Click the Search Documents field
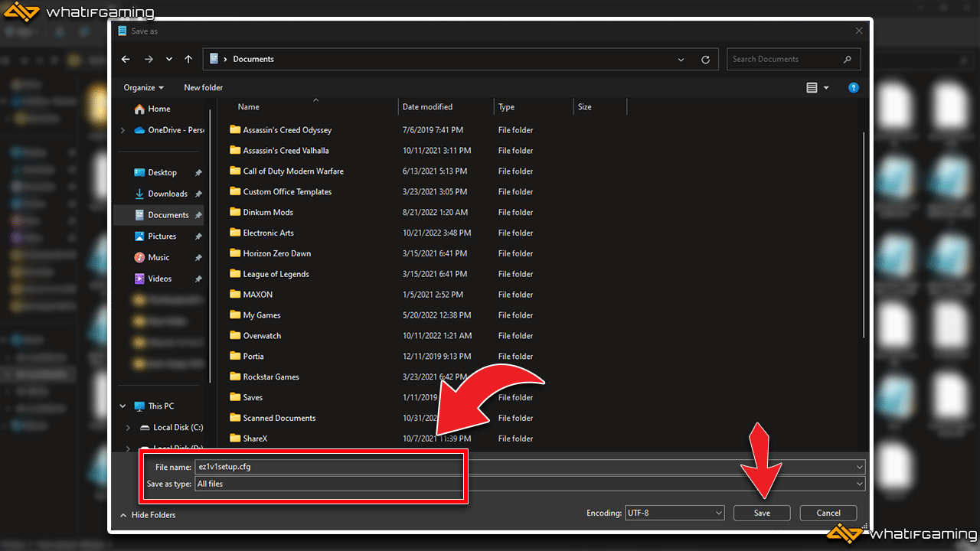The image size is (980, 551). coord(792,59)
